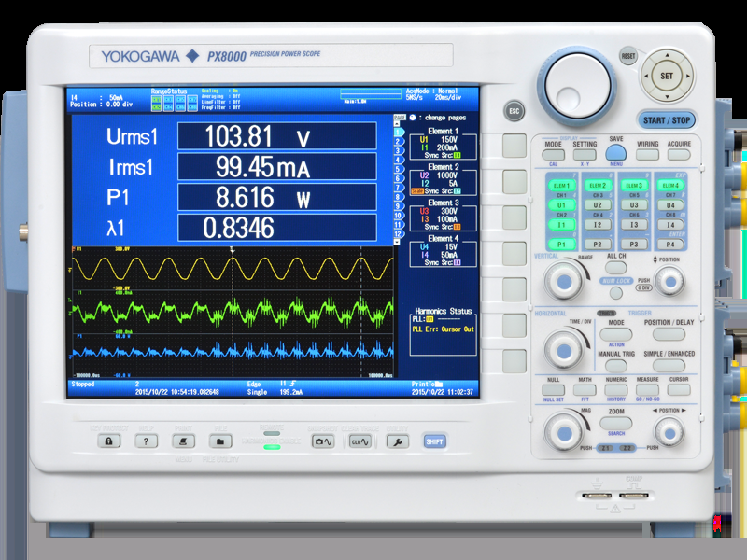This screenshot has width=747, height=560.
Task: Enable the U2 channel key
Action: [598, 205]
